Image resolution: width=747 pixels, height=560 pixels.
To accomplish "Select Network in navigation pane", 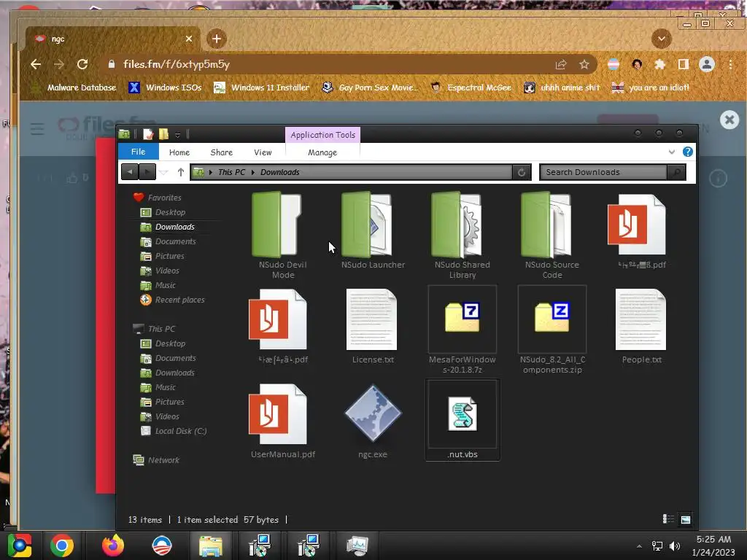I will pyautogui.click(x=163, y=461).
